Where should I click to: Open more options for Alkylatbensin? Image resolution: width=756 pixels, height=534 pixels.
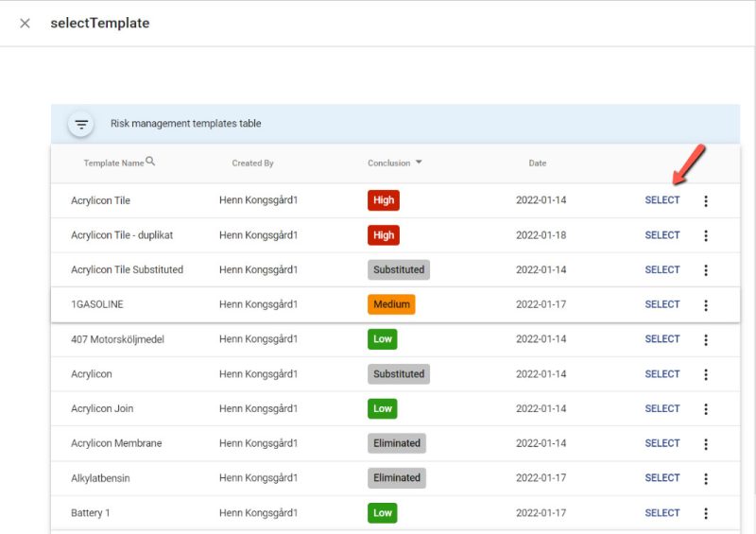coord(706,478)
